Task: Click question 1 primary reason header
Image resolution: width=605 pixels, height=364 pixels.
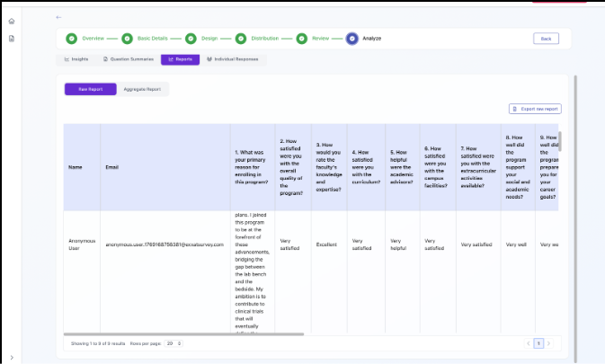Action: [253, 167]
